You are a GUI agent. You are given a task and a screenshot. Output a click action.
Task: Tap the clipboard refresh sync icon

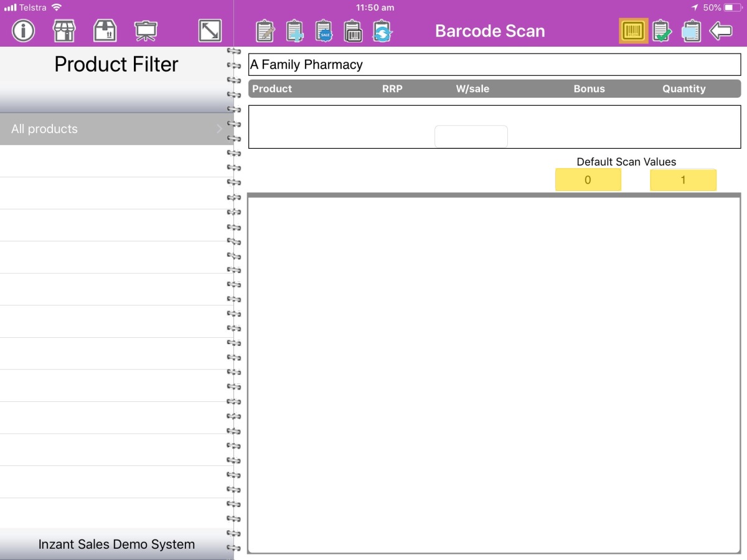coord(382,31)
